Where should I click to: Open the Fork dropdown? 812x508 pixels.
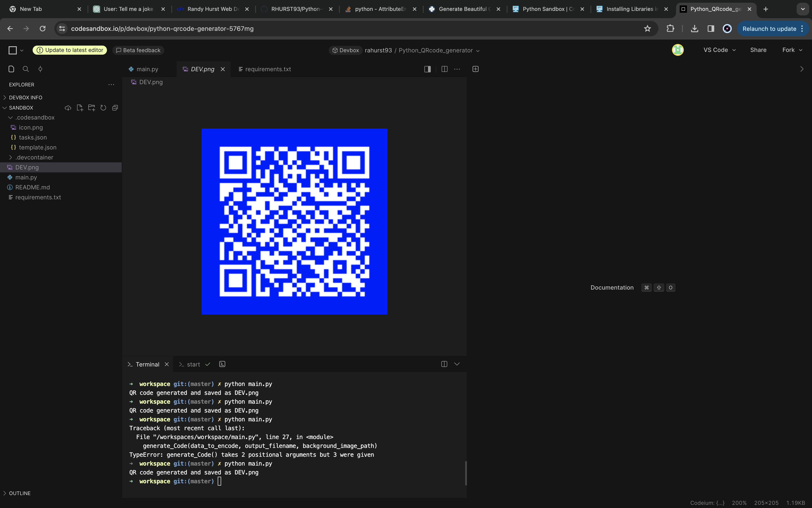pyautogui.click(x=792, y=50)
